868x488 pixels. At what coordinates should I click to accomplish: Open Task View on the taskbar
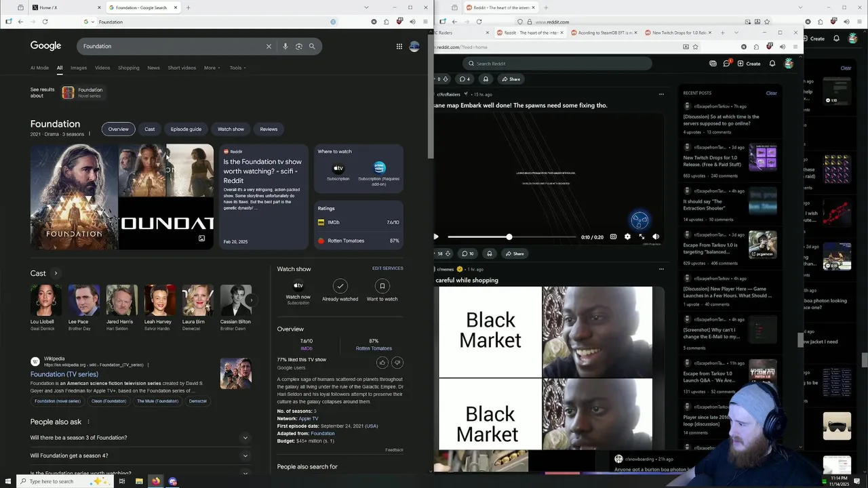[x=122, y=481]
